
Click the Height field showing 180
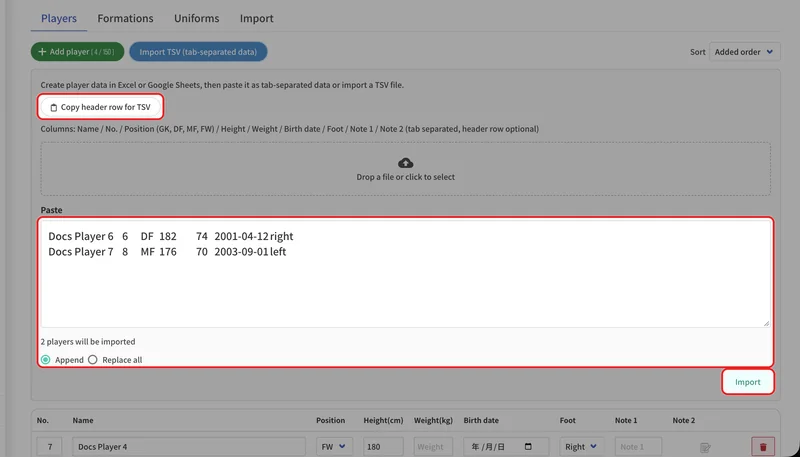[x=383, y=447]
